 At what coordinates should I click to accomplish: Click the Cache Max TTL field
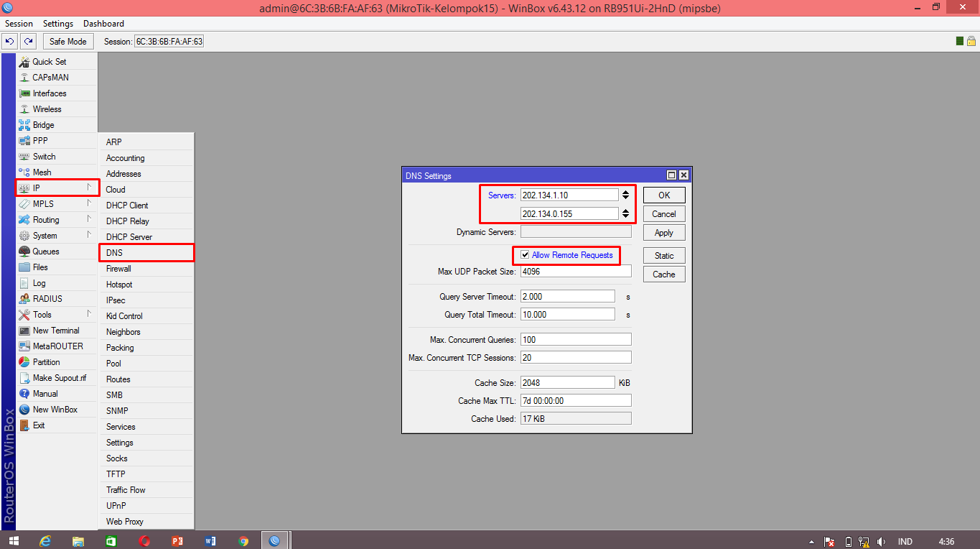(576, 401)
